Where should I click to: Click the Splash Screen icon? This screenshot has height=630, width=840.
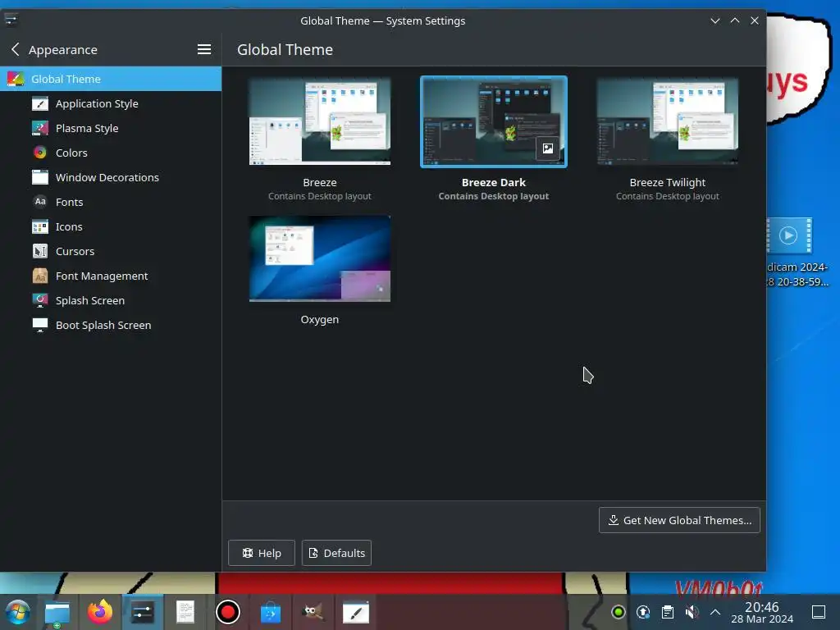click(40, 300)
